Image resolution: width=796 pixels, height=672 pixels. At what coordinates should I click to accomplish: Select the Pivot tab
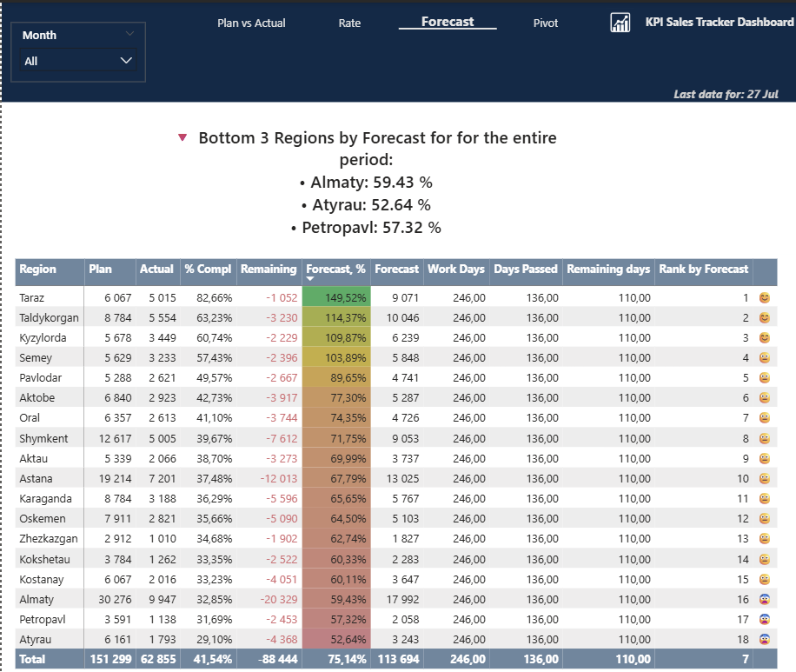[x=546, y=23]
